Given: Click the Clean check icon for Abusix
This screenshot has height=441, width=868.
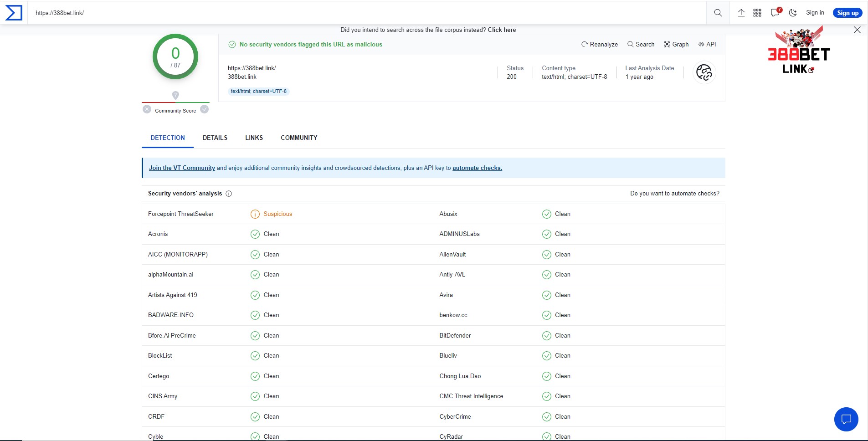Looking at the screenshot, I should coord(547,214).
